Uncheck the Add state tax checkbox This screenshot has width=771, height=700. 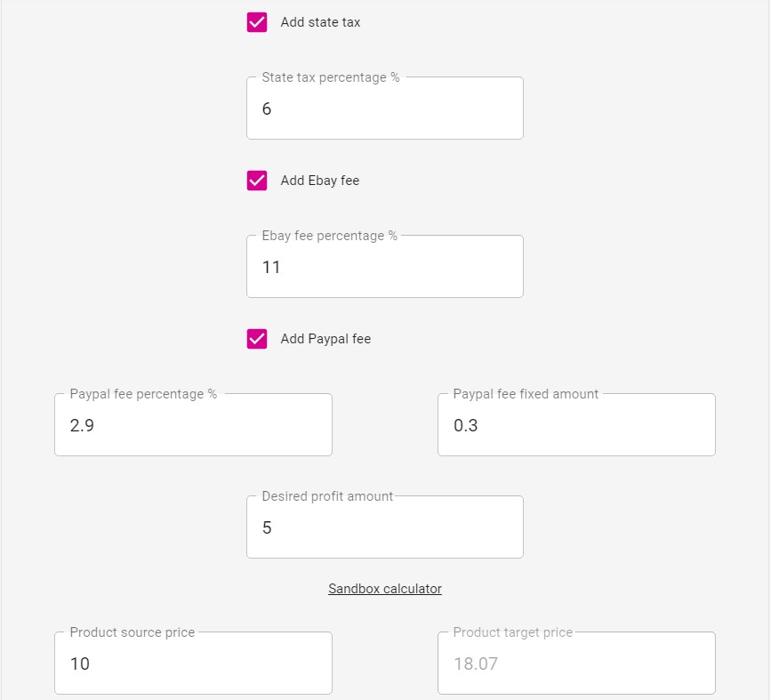257,22
